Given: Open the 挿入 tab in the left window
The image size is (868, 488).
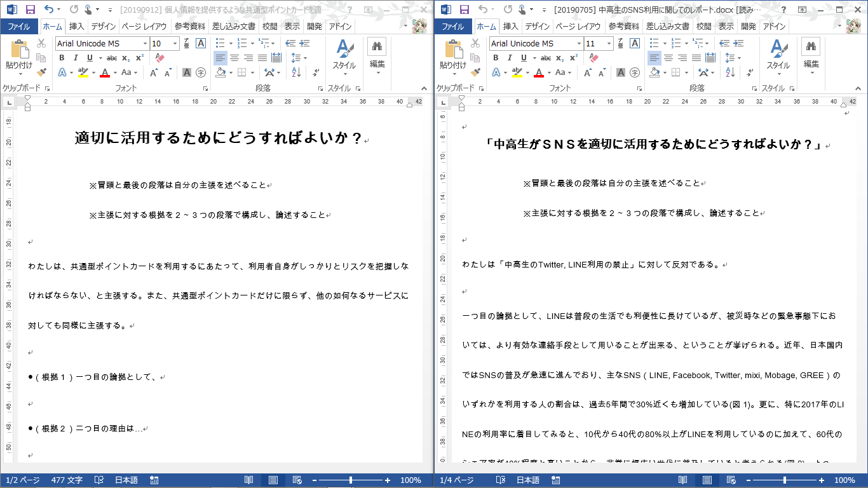Looking at the screenshot, I should click(x=76, y=27).
